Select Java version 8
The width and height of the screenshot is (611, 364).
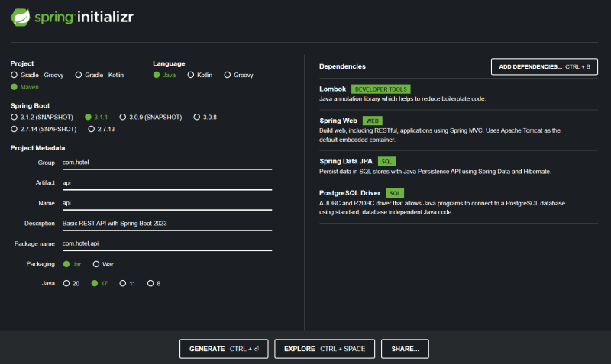(x=154, y=283)
